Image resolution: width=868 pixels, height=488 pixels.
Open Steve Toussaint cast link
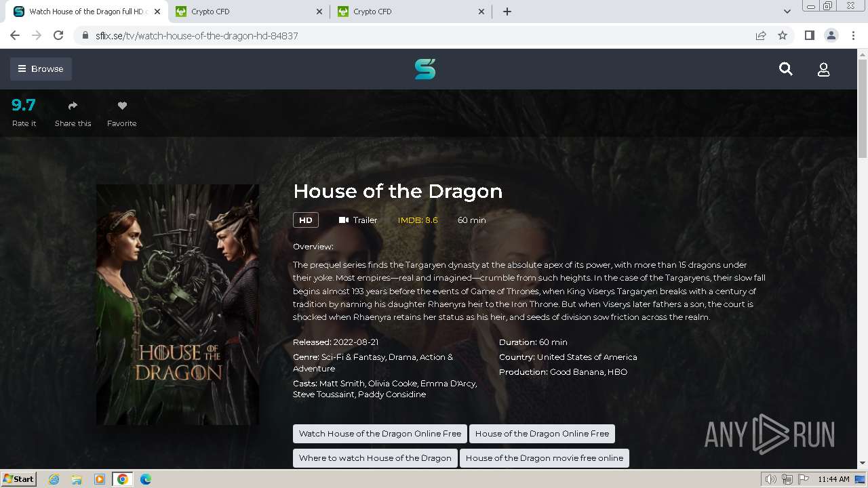point(323,394)
